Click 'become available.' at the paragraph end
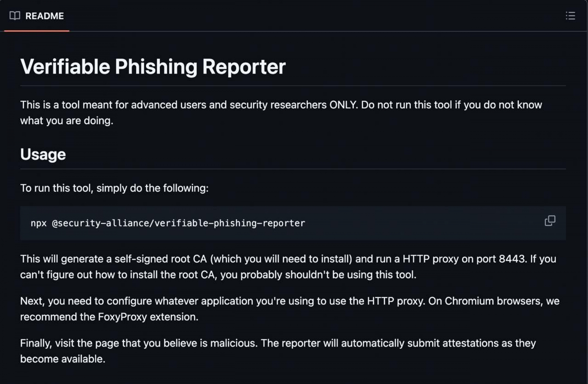Viewport: 588px width, 384px height. 62,359
